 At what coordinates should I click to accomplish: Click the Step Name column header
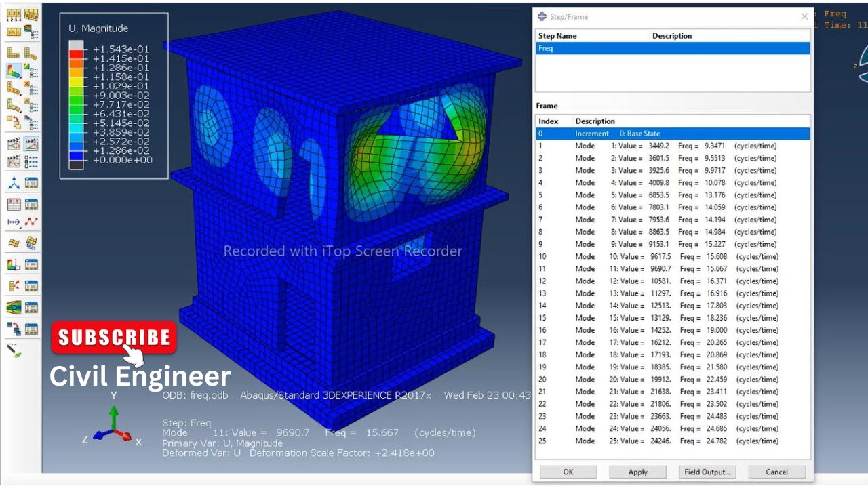pyautogui.click(x=593, y=35)
